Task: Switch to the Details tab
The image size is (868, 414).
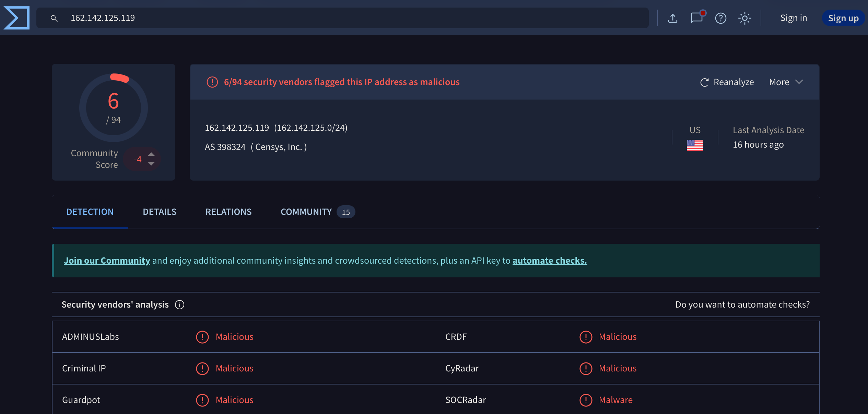Action: [x=160, y=212]
